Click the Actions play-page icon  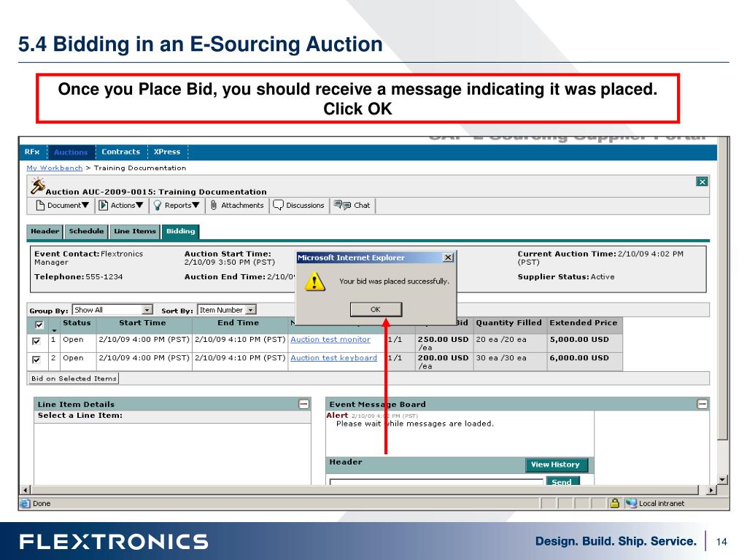[103, 205]
